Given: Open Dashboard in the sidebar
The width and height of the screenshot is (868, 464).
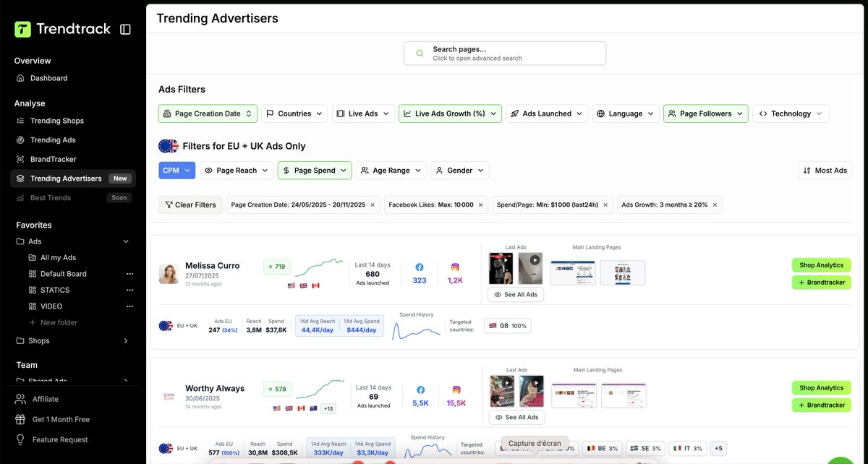Looking at the screenshot, I should pyautogui.click(x=48, y=78).
